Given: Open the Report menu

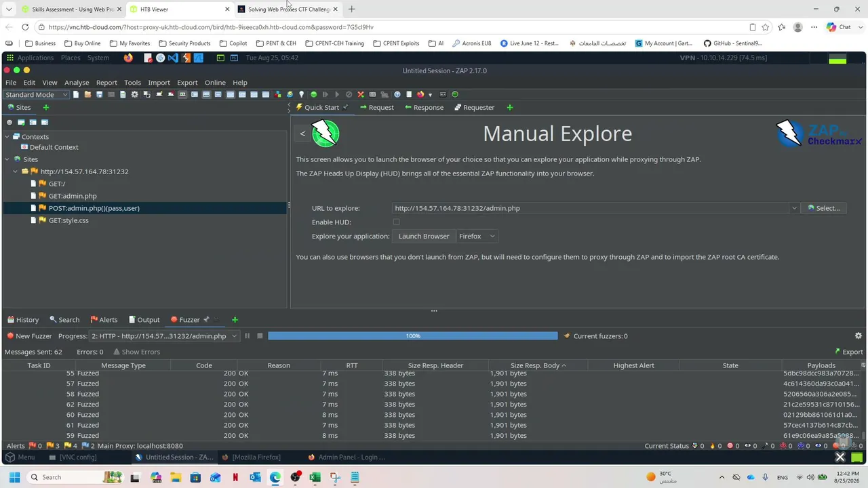Looking at the screenshot, I should point(106,83).
